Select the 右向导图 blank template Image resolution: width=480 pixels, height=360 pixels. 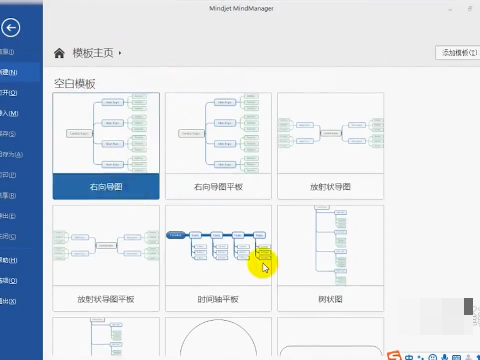[x=106, y=146]
